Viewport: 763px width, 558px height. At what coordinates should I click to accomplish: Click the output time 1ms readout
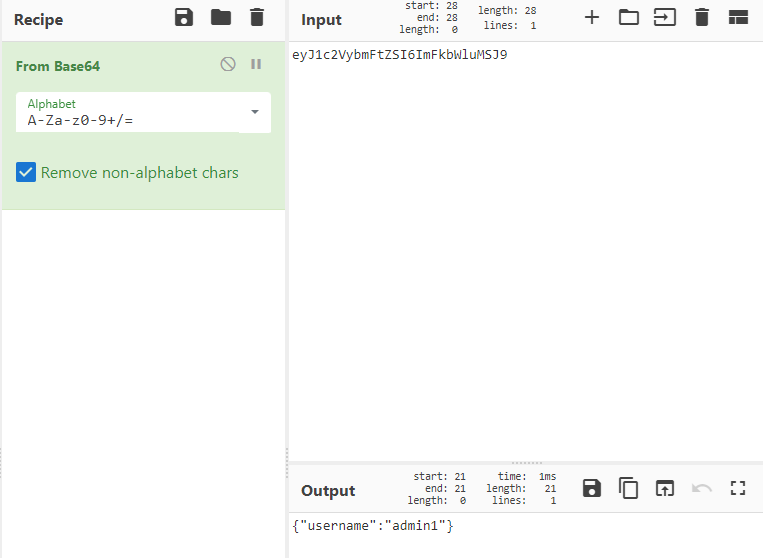(527, 476)
